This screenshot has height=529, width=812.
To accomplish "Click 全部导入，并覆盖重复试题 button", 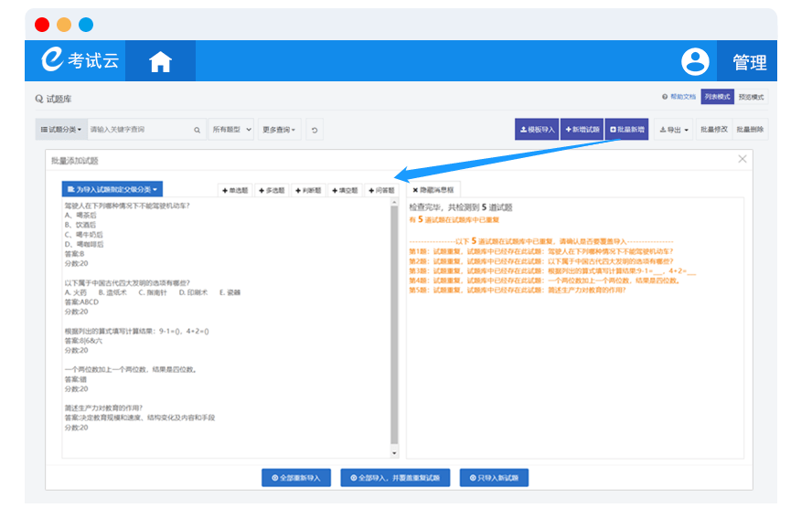I will point(395,478).
